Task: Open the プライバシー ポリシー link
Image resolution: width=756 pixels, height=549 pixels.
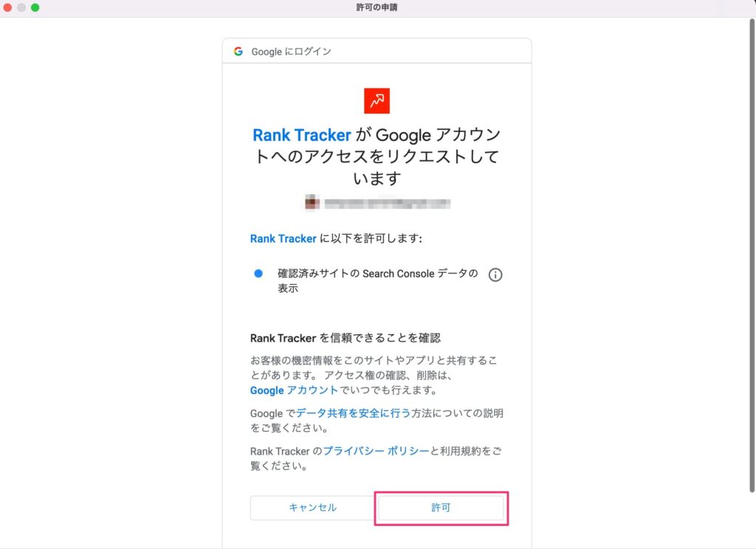Action: coord(376,451)
